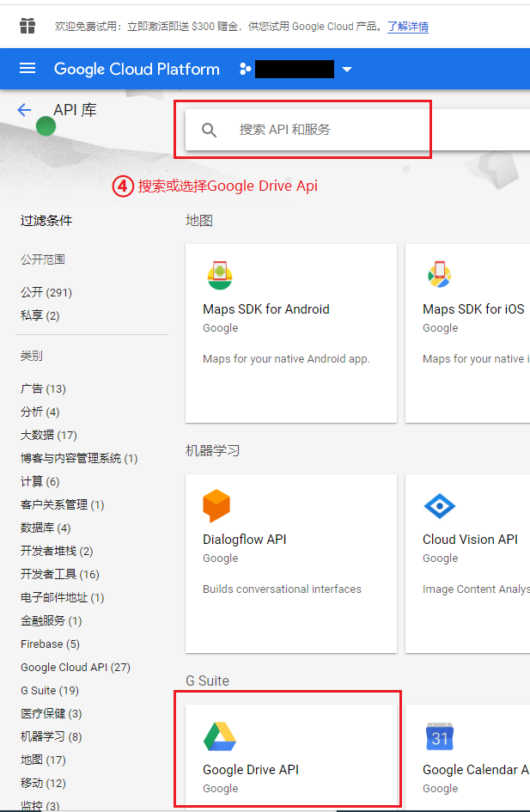Click the Cloud Vision API eye icon
The width and height of the screenshot is (530, 812).
click(x=440, y=506)
